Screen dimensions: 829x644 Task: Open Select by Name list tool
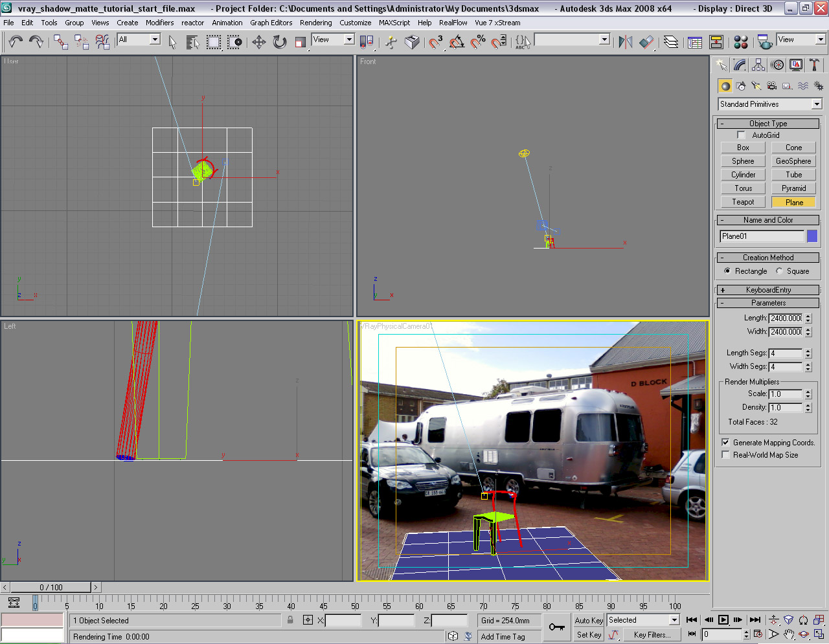(192, 42)
